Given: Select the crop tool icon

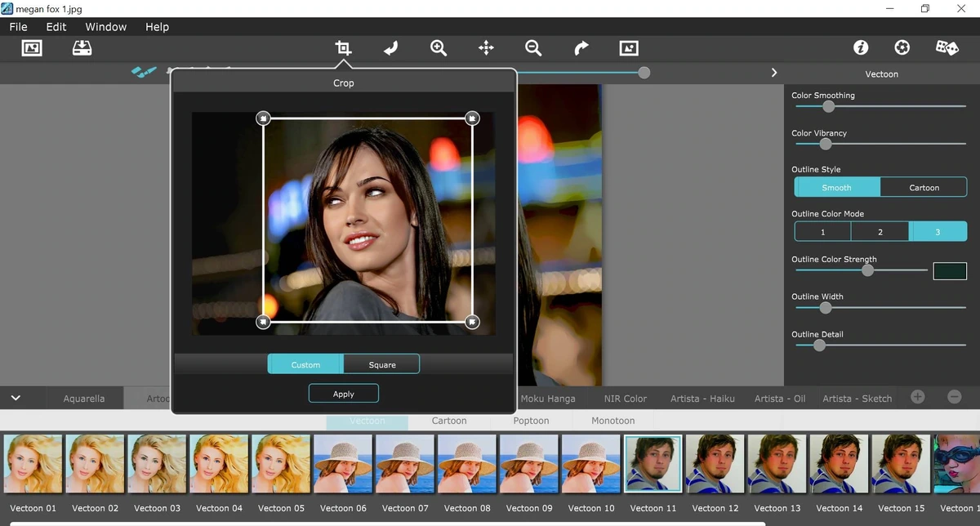Looking at the screenshot, I should 343,48.
